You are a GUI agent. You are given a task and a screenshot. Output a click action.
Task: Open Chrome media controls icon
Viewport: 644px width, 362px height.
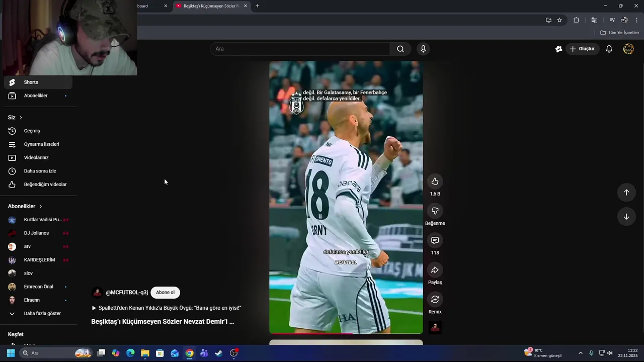(x=612, y=20)
